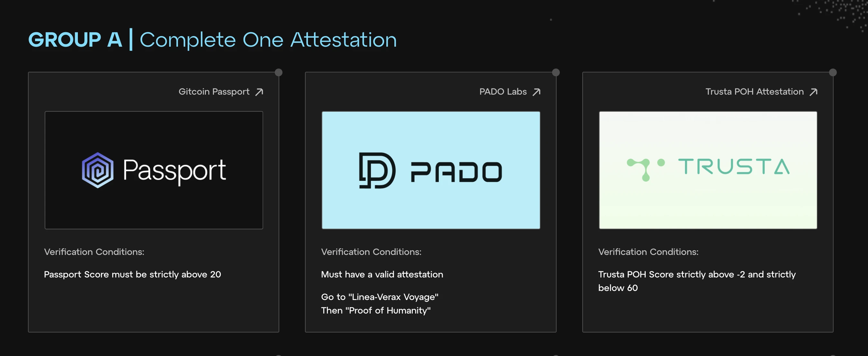Click the arrow icon beside Gitcoin Passport
Screen dimensions: 868x356
click(x=259, y=92)
